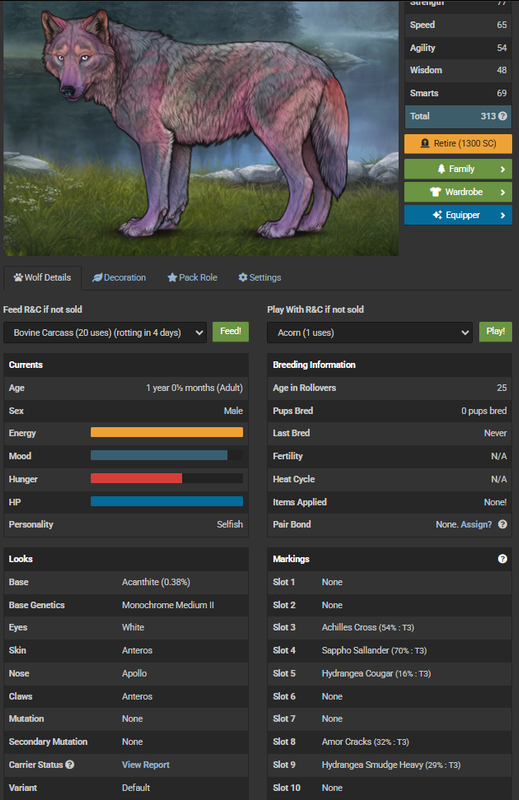The width and height of the screenshot is (519, 800).
Task: Expand the Family menu chevron
Action: coord(503,169)
